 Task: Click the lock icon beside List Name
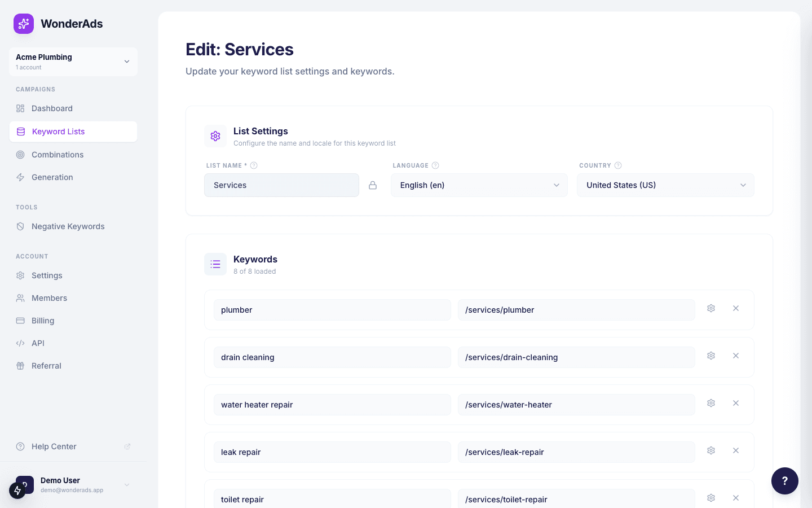tap(373, 185)
